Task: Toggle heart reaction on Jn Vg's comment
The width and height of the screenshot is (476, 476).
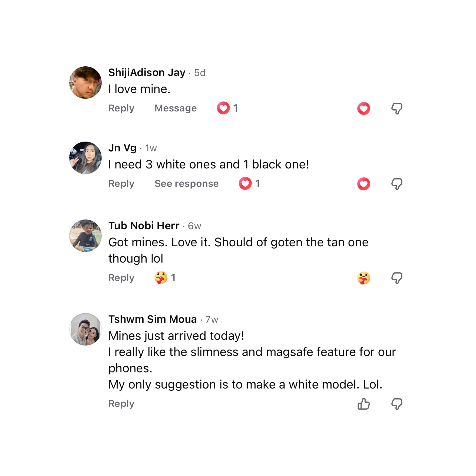Action: (364, 184)
